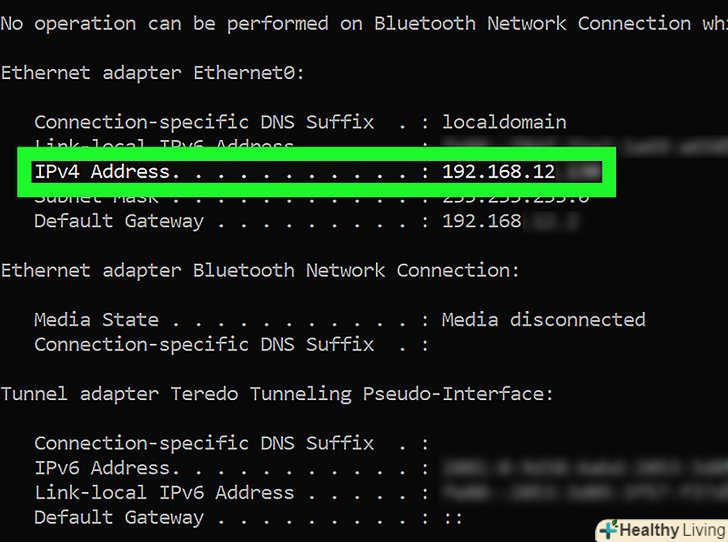Click the Tunnel adapter Teredo Tunneling Pseudo-Interface heading
Screen dimensions: 728x542
coord(277,394)
